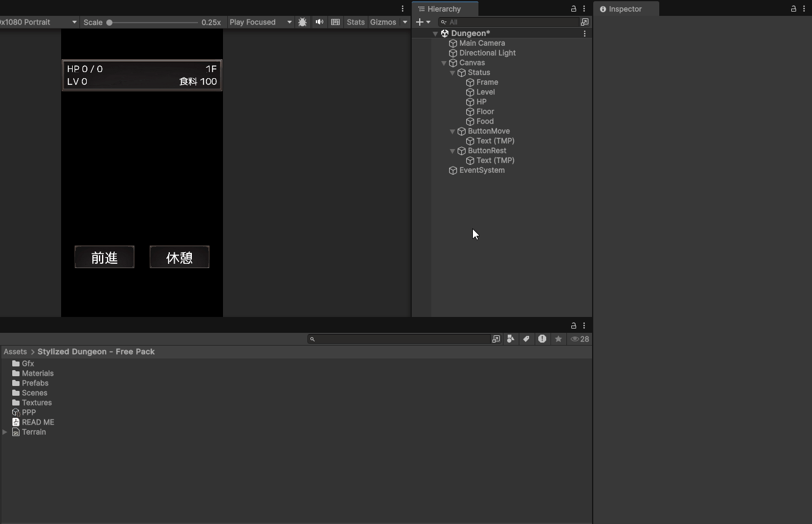The width and height of the screenshot is (812, 524).
Task: Switch to the Inspector tab
Action: click(x=625, y=9)
